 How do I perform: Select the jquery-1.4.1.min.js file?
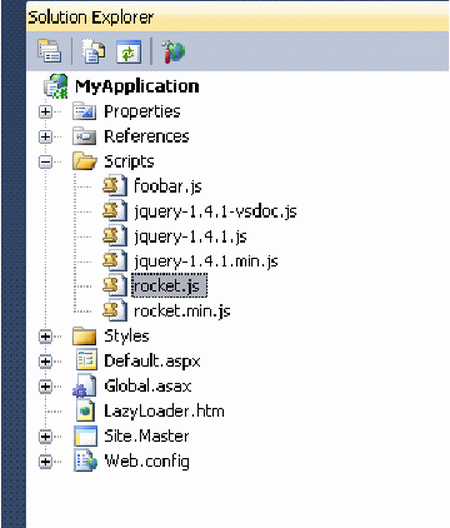206,261
